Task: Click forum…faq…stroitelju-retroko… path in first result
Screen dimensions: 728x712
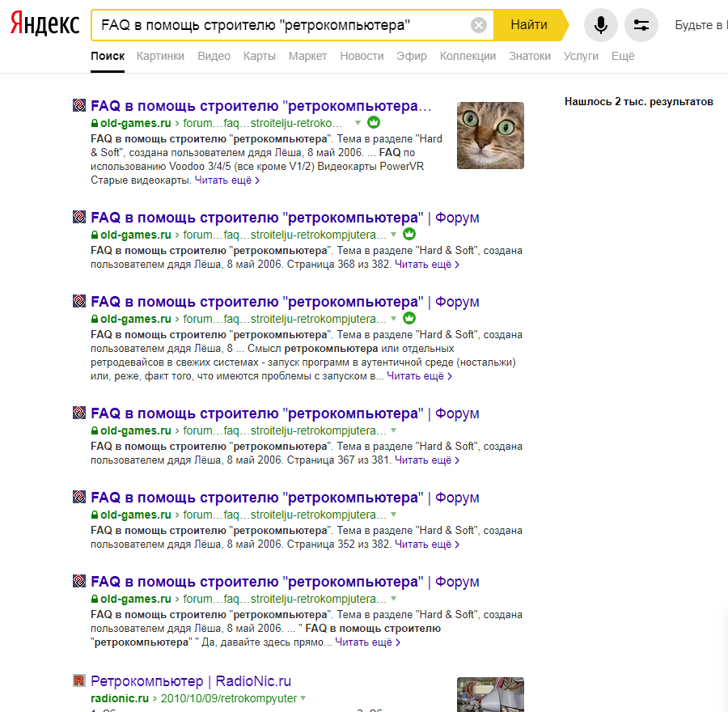Action: tap(262, 124)
